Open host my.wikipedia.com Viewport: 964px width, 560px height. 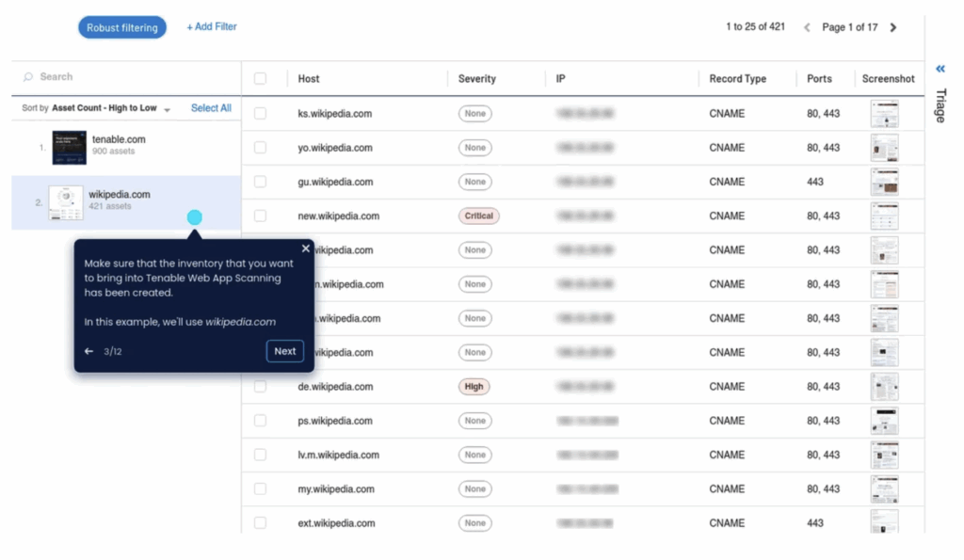coord(336,488)
